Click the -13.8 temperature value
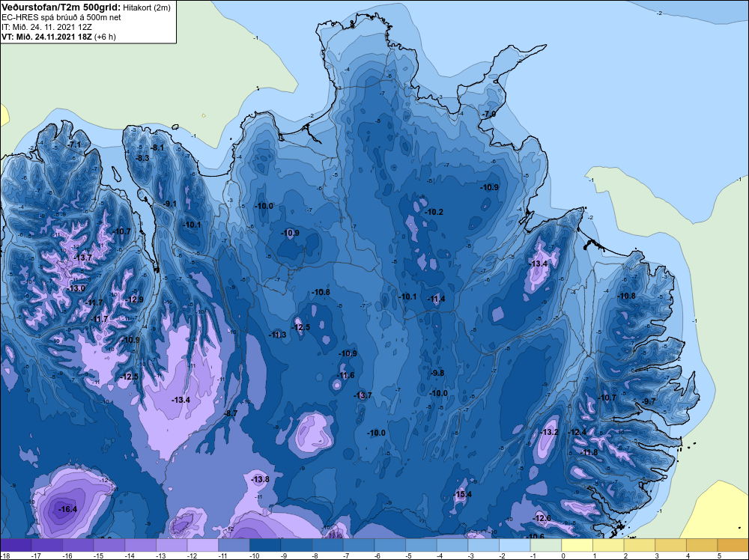Image resolution: width=749 pixels, height=560 pixels. [260, 479]
